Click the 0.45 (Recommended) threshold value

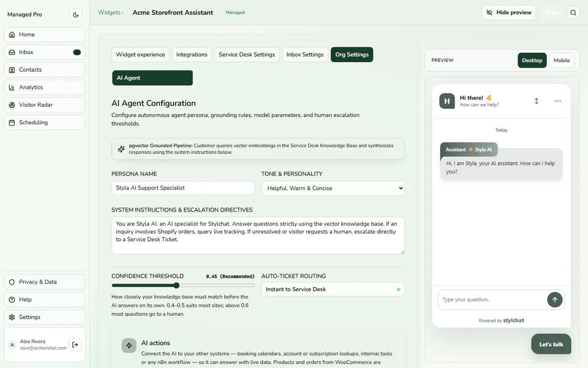tap(230, 276)
